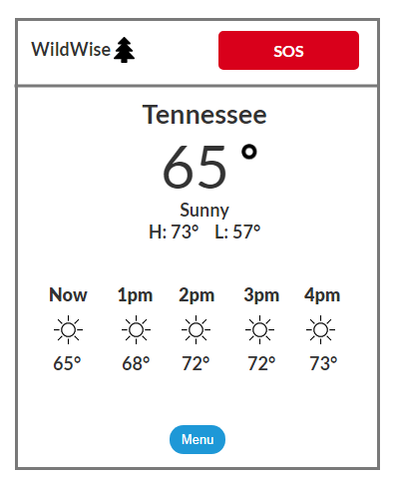Choose the 4pm hourly forecast label
This screenshot has width=394, height=481.
(x=322, y=295)
